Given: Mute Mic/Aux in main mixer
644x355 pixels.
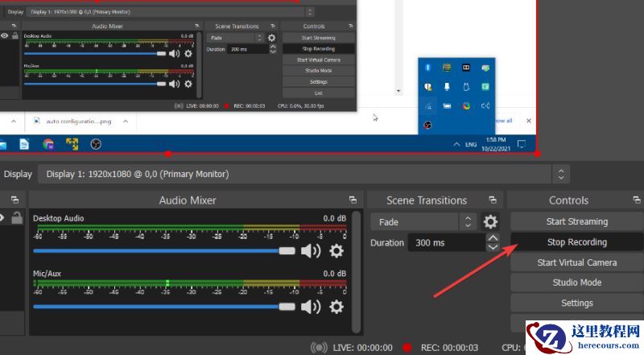Looking at the screenshot, I should click(x=311, y=307).
